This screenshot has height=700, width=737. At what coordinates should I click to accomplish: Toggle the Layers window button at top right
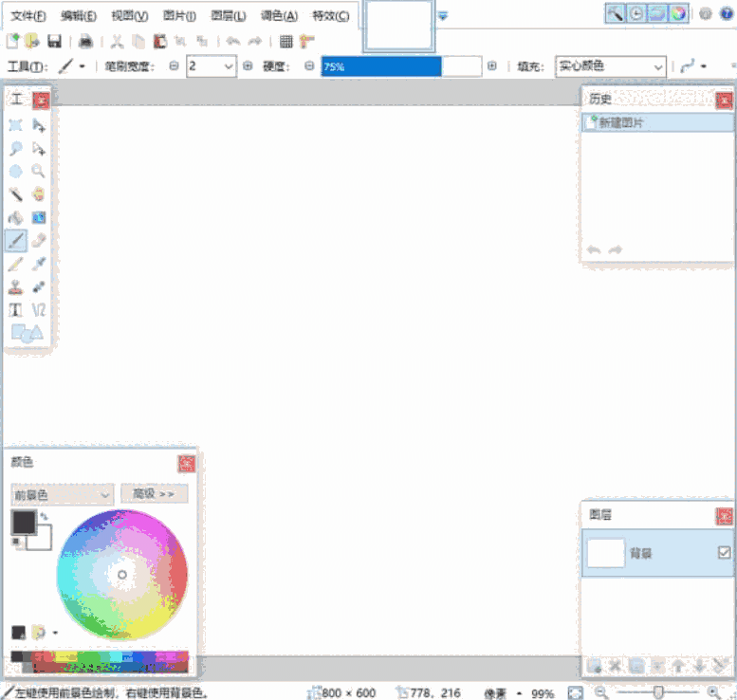click(657, 13)
